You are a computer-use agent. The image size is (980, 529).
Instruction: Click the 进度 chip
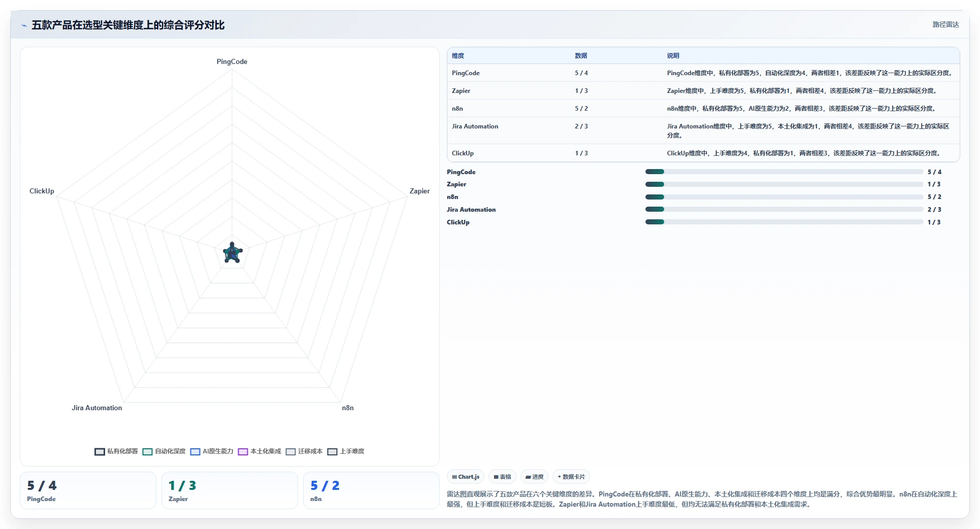tap(534, 477)
